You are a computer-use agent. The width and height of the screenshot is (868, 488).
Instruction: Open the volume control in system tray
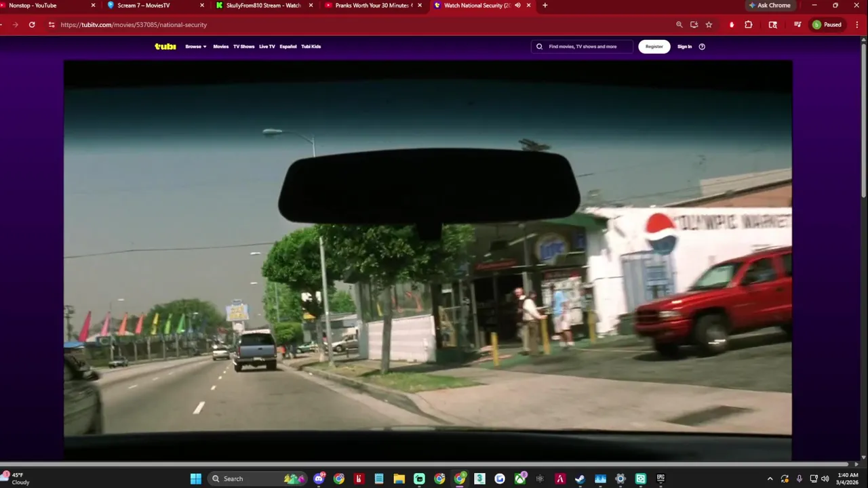(x=825, y=479)
